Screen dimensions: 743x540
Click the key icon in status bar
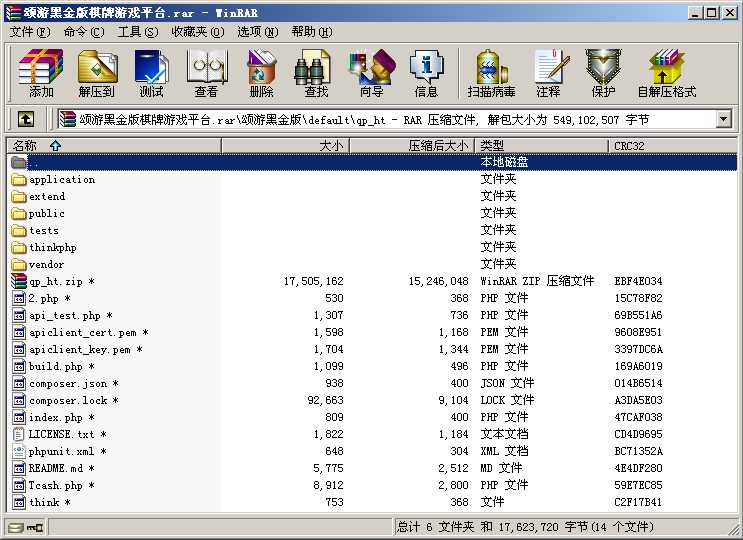click(x=35, y=527)
